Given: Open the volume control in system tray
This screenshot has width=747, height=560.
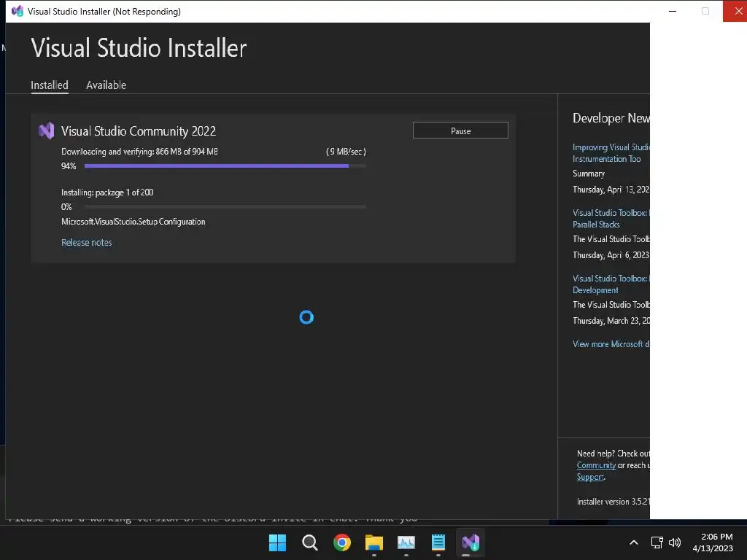Looking at the screenshot, I should click(x=675, y=542).
